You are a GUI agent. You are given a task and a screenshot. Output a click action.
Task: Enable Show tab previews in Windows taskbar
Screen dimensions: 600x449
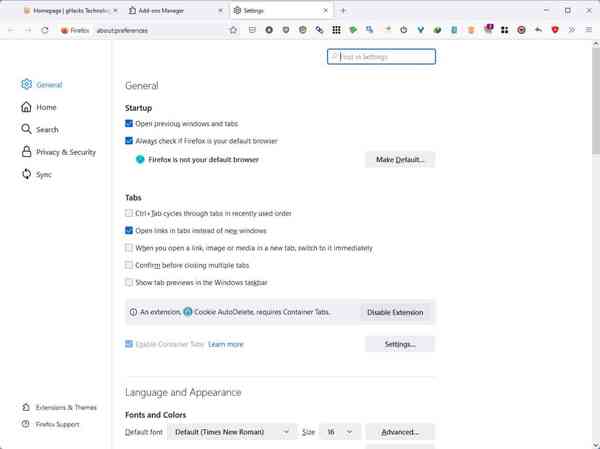tap(129, 282)
